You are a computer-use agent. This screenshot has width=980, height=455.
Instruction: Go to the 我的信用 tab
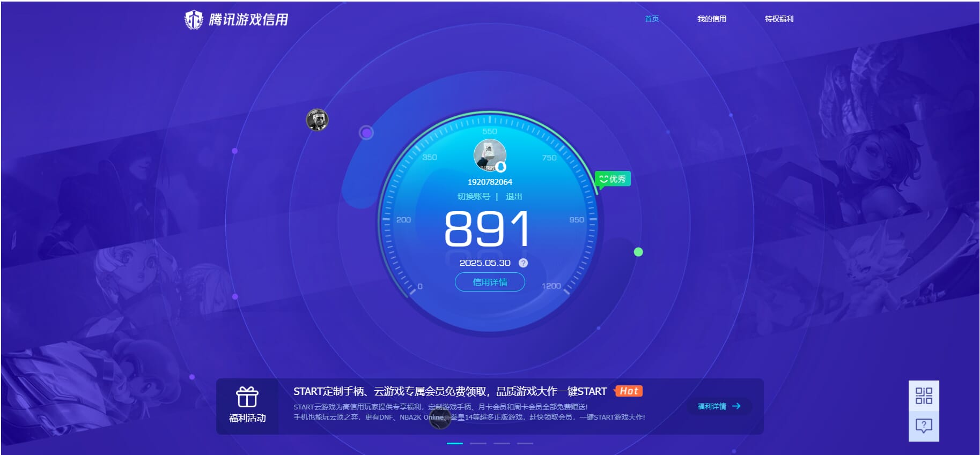(x=712, y=19)
